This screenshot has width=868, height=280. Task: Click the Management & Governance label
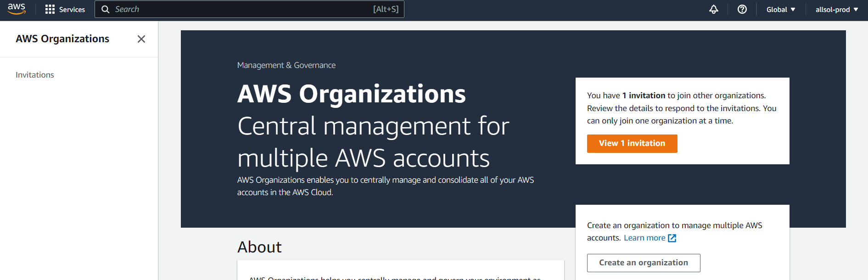tap(286, 65)
